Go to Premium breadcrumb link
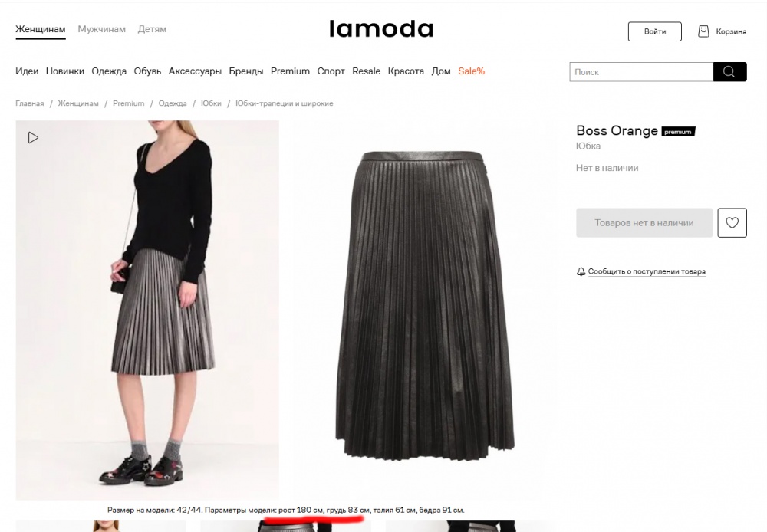767x532 pixels. [x=129, y=103]
